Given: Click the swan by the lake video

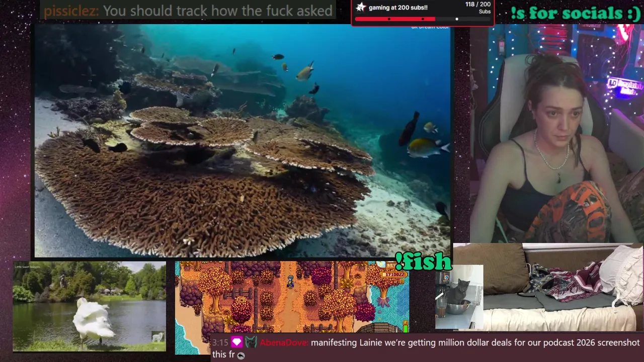Looking at the screenshot, I should coord(89,306).
